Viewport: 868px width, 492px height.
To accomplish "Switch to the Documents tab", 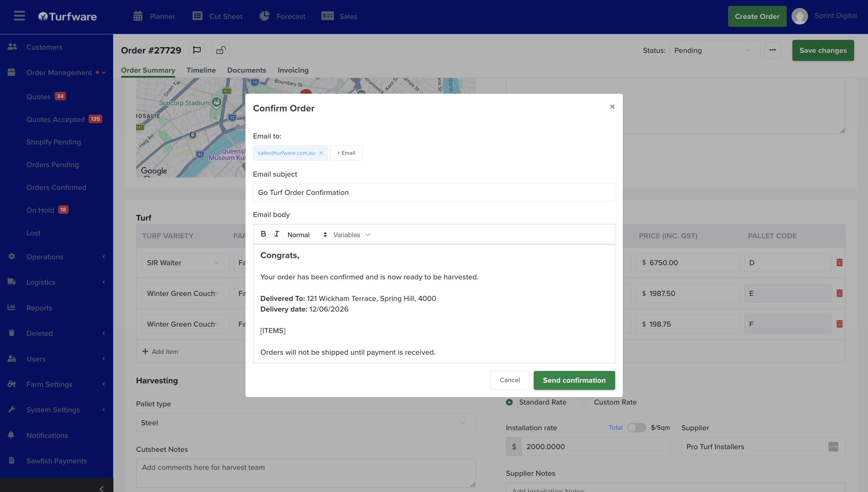I will click(x=247, y=70).
